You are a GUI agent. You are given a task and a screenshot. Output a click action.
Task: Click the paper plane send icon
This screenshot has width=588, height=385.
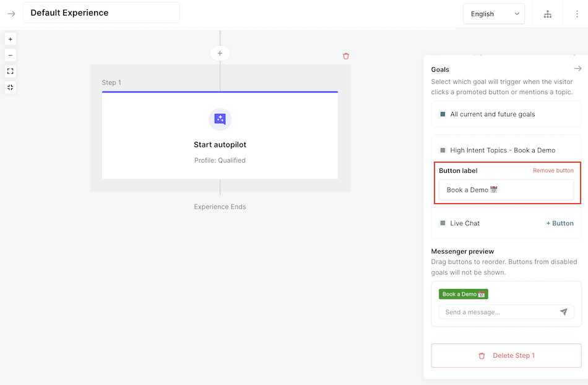pyautogui.click(x=564, y=312)
